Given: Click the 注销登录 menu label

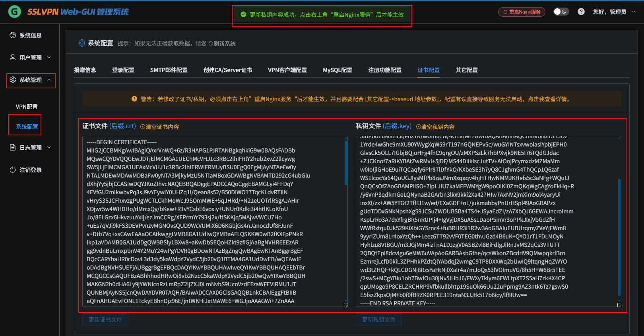Looking at the screenshot, I should pyautogui.click(x=31, y=170).
